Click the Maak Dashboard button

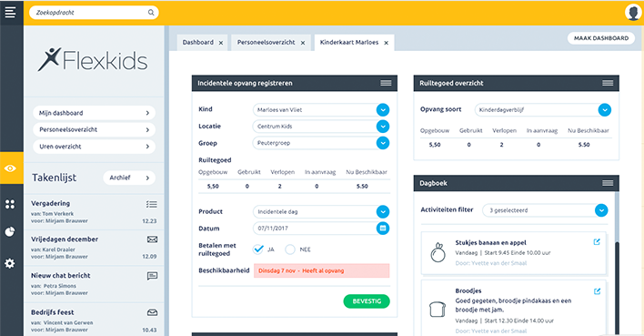pyautogui.click(x=601, y=38)
